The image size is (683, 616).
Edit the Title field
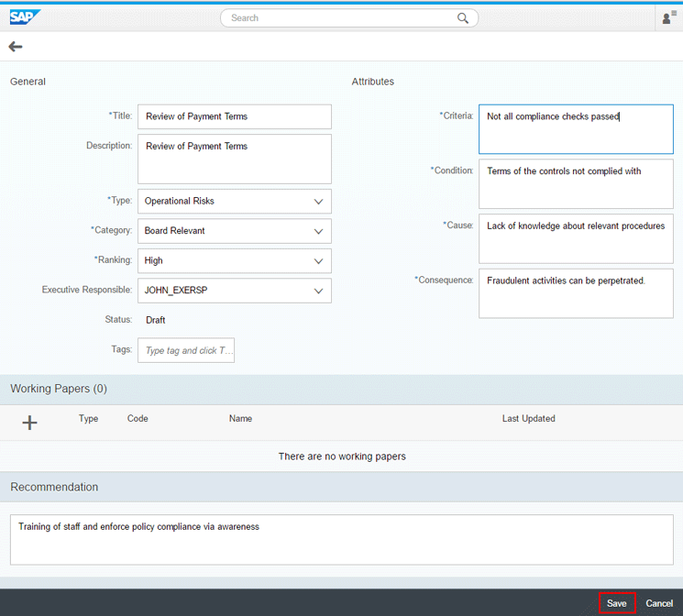[x=235, y=116]
